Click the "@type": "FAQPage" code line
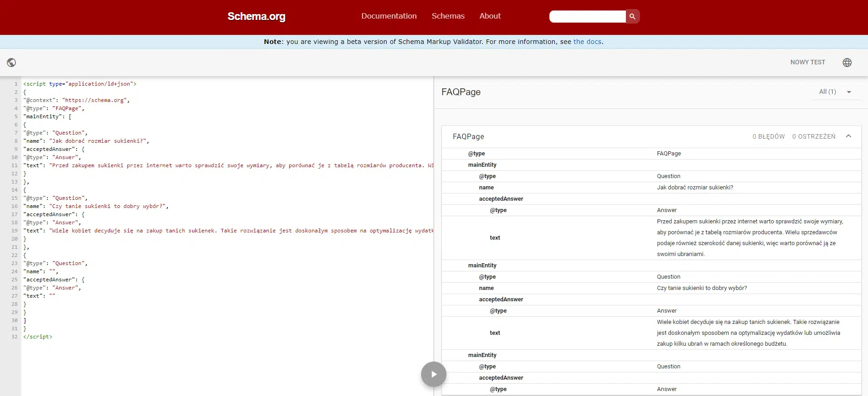868x396 pixels. coord(53,108)
